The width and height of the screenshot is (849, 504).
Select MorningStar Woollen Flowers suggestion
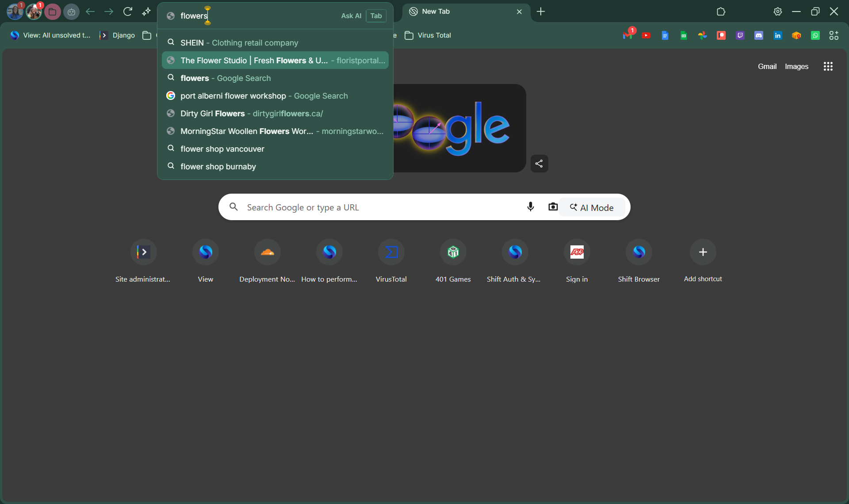tap(275, 131)
